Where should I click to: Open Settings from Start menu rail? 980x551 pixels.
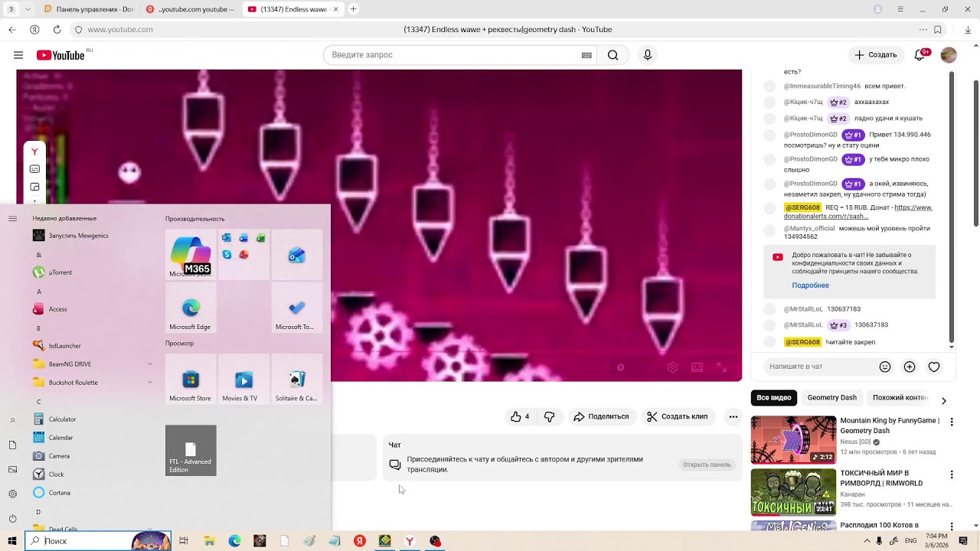(x=12, y=494)
